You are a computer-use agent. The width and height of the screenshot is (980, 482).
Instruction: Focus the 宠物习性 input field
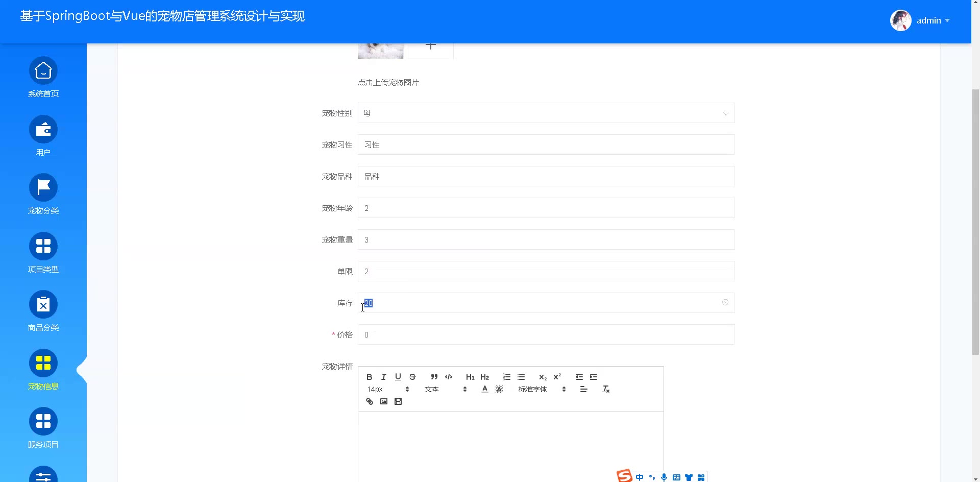point(546,144)
